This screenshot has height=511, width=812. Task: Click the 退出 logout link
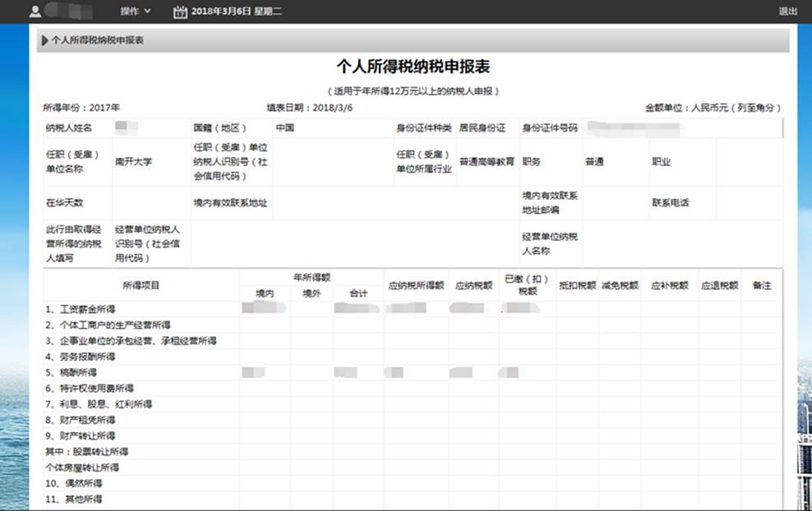tap(787, 12)
